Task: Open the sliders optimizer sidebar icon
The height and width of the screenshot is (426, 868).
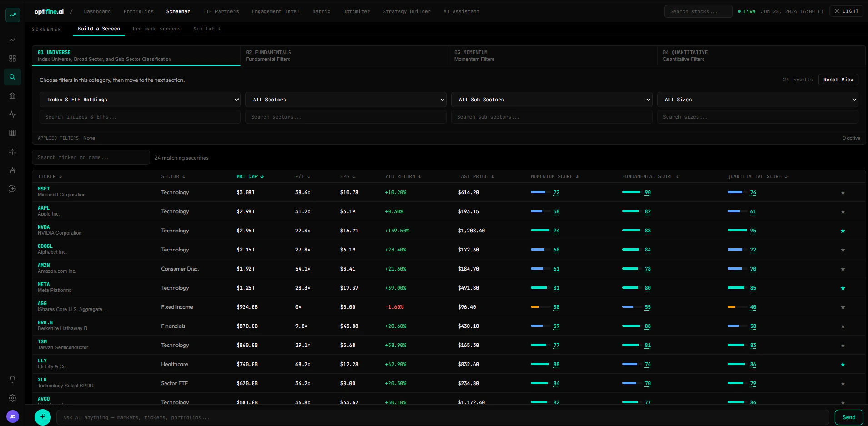Action: tap(12, 152)
